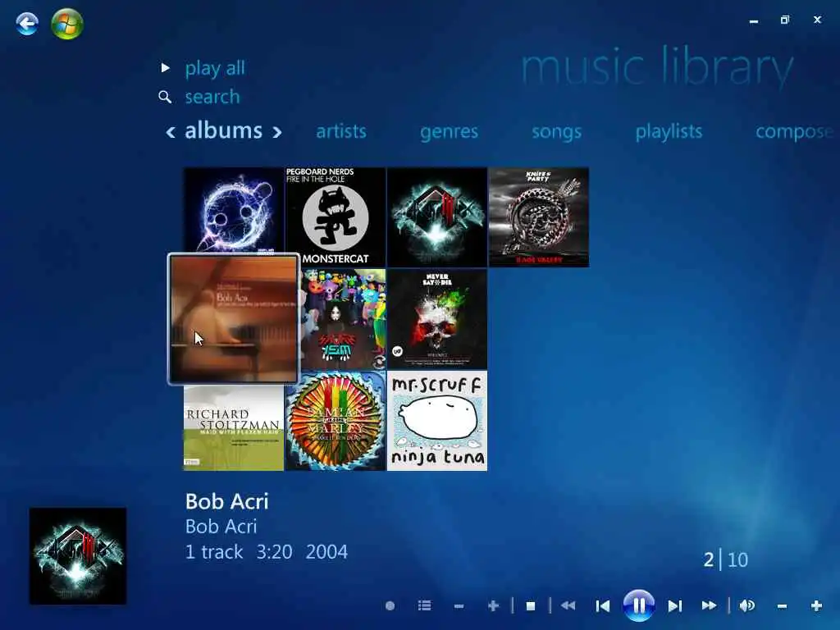The height and width of the screenshot is (630, 840).
Task: Close the Media Center window
Action: click(817, 20)
